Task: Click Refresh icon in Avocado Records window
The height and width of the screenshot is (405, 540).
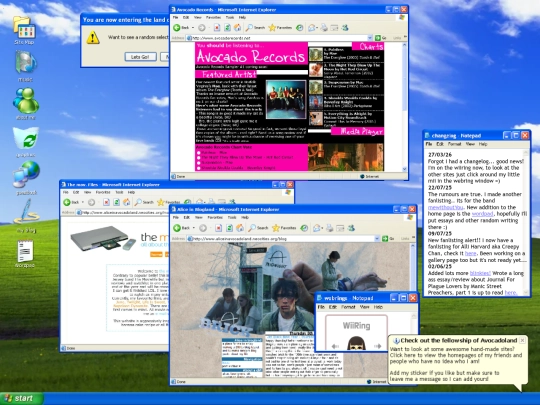Action: 227,28
